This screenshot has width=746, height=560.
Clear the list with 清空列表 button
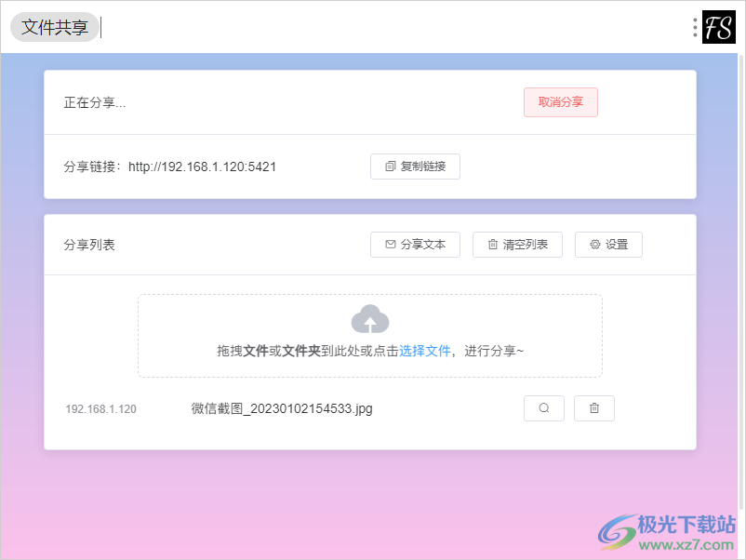click(517, 245)
